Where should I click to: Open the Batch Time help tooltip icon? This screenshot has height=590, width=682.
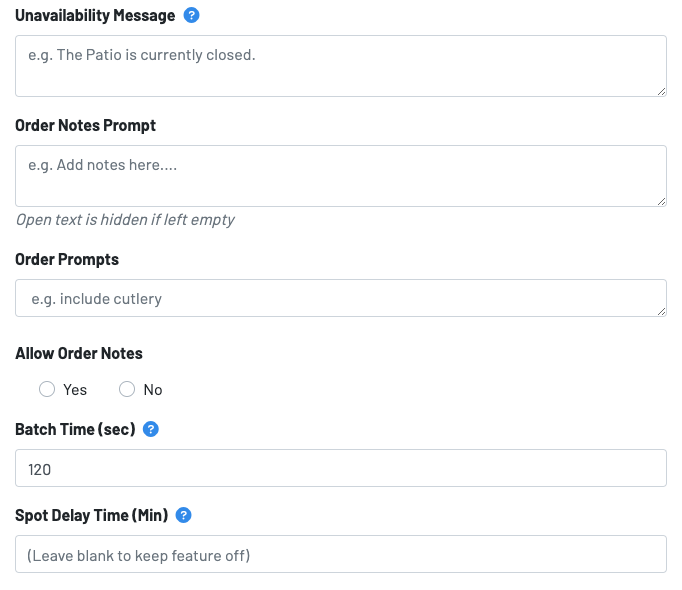point(151,429)
